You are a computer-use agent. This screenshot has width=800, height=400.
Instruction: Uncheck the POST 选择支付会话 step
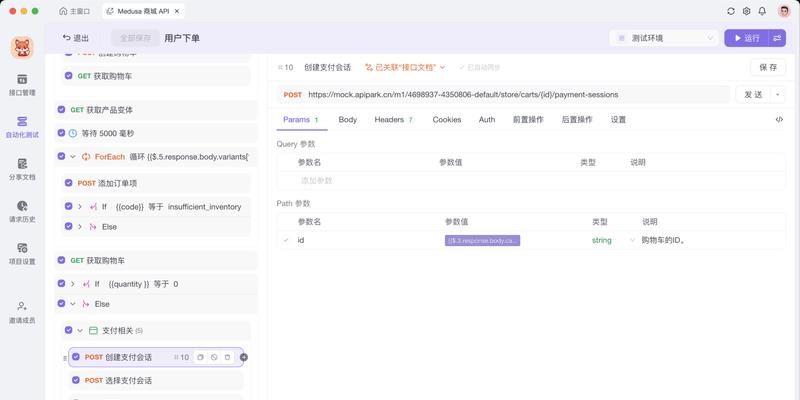(x=76, y=381)
